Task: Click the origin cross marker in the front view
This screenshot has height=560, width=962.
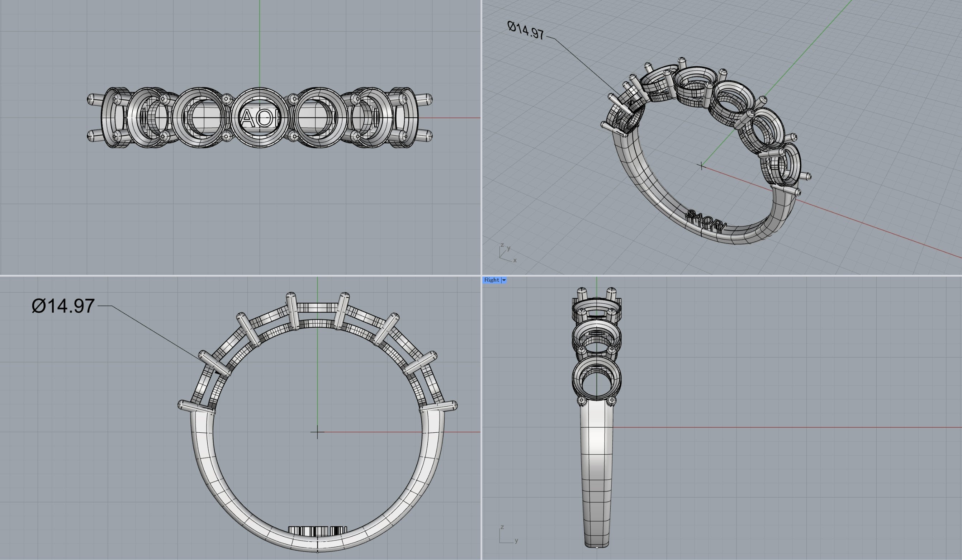Action: [317, 432]
